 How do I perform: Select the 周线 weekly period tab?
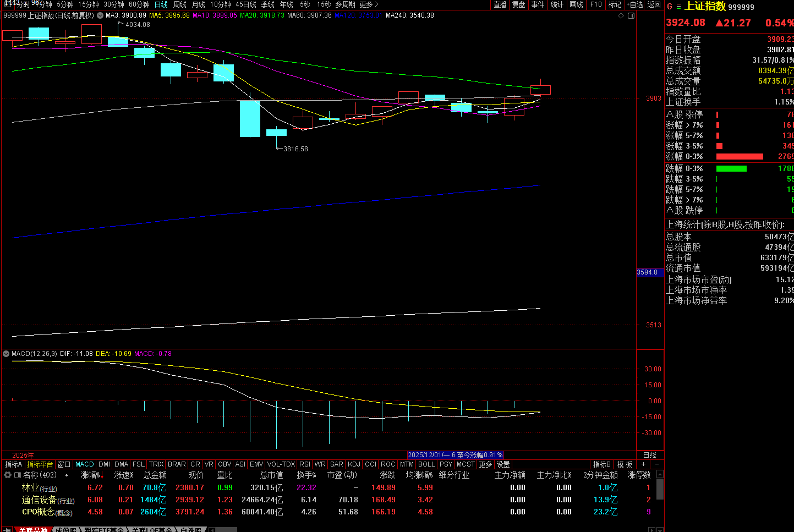180,4
